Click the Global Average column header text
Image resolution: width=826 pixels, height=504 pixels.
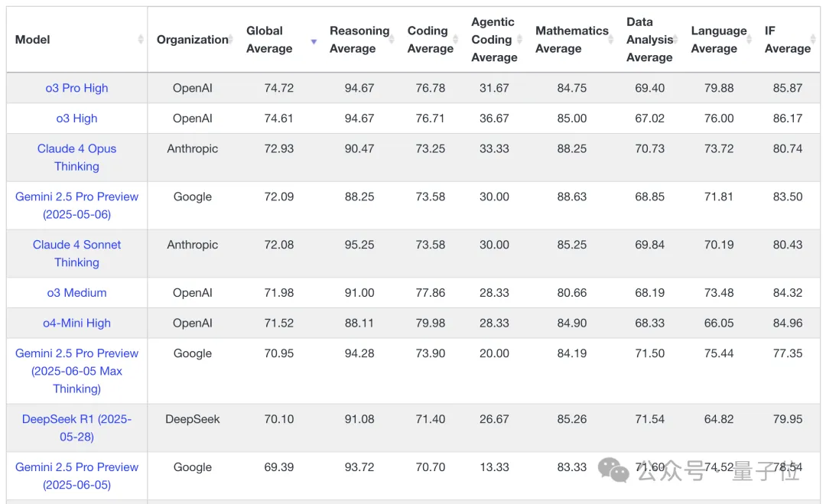pos(268,40)
